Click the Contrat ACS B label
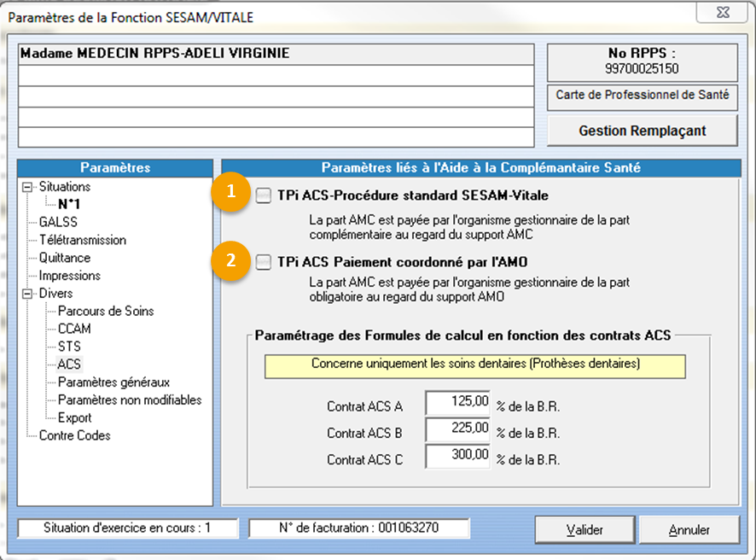Viewport: 756px width, 560px height. point(364,433)
